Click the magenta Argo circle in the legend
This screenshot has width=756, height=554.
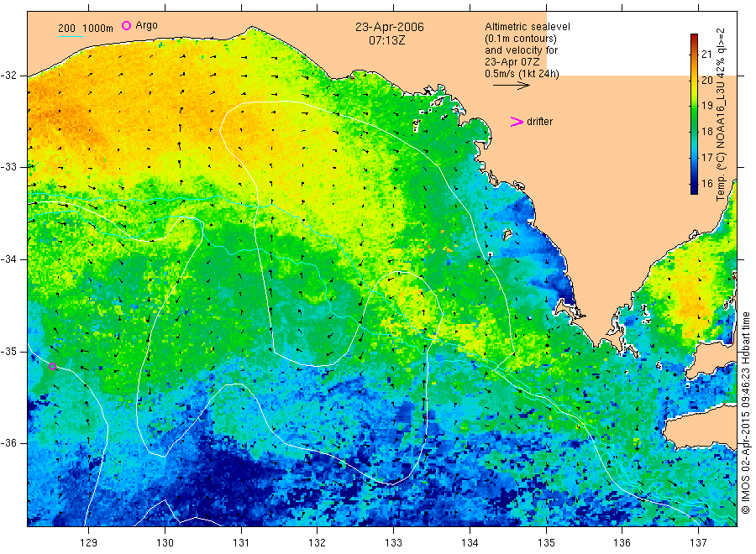click(x=126, y=26)
